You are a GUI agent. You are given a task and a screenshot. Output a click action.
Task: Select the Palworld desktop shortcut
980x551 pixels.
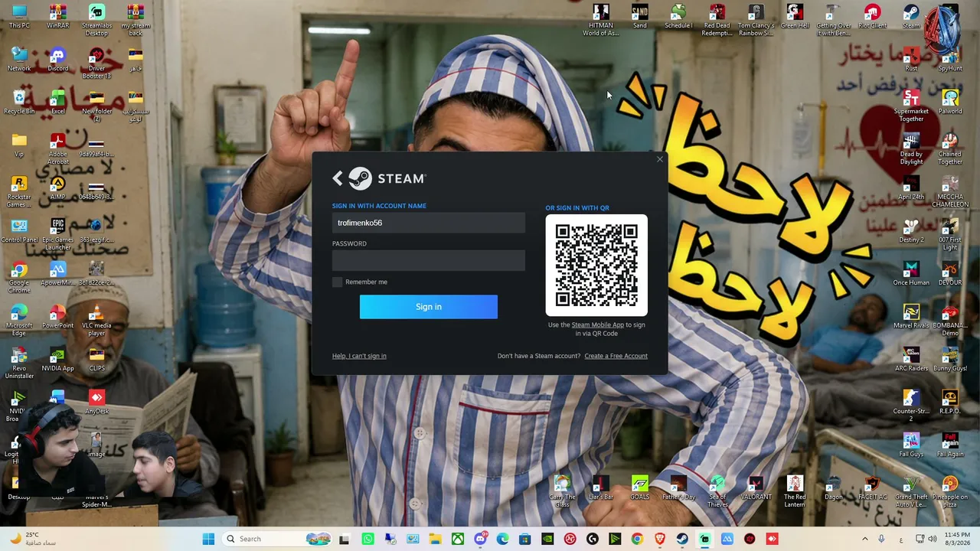[950, 103]
